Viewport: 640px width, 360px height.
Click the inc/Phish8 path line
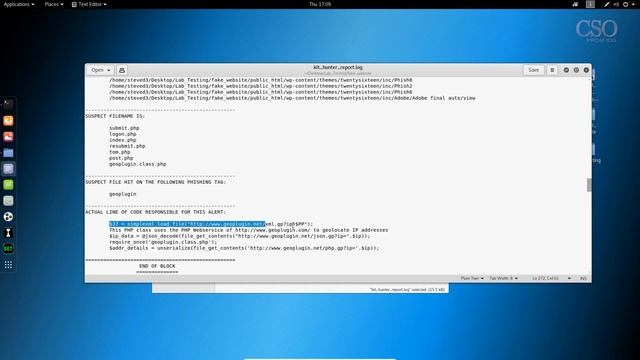point(260,80)
